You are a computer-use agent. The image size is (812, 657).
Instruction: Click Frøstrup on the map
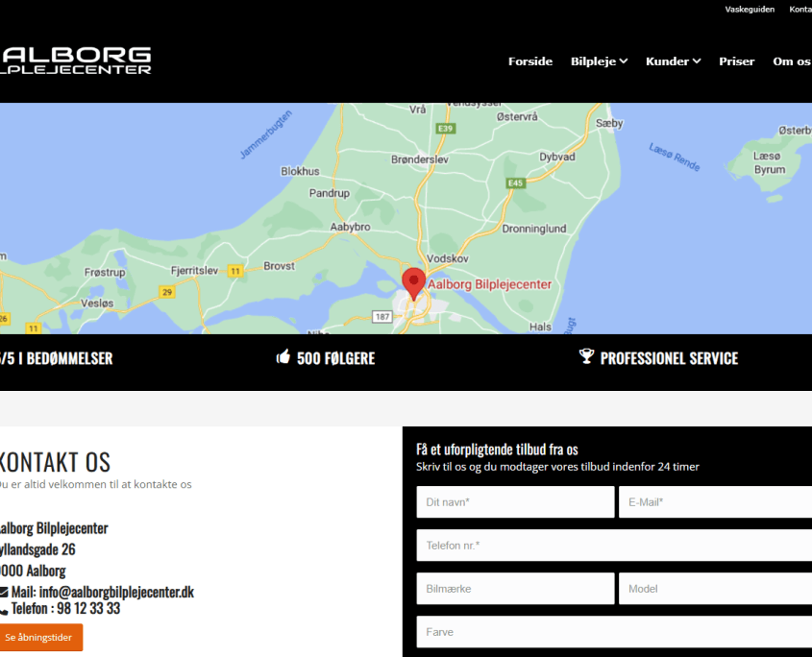coord(105,273)
